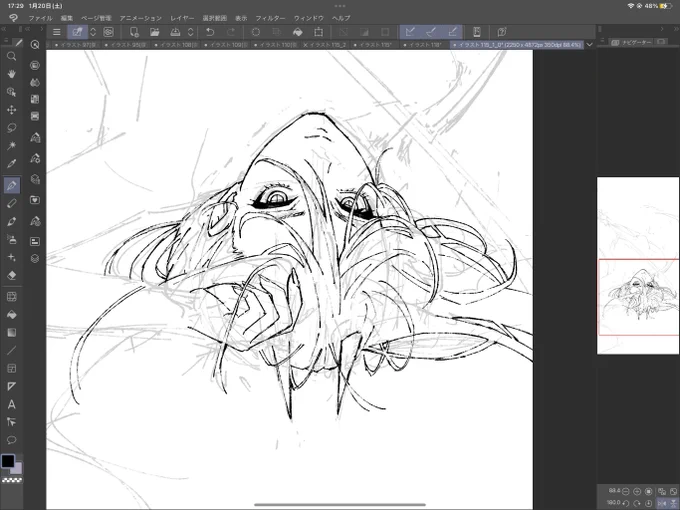Select the transparent color swatch
Screen dimensions: 680x510
point(12,480)
